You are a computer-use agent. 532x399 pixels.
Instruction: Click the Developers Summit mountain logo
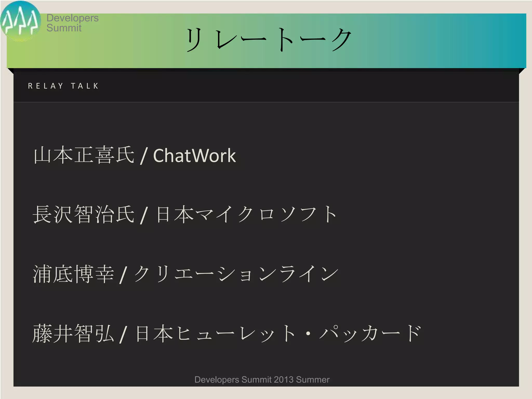(x=21, y=21)
